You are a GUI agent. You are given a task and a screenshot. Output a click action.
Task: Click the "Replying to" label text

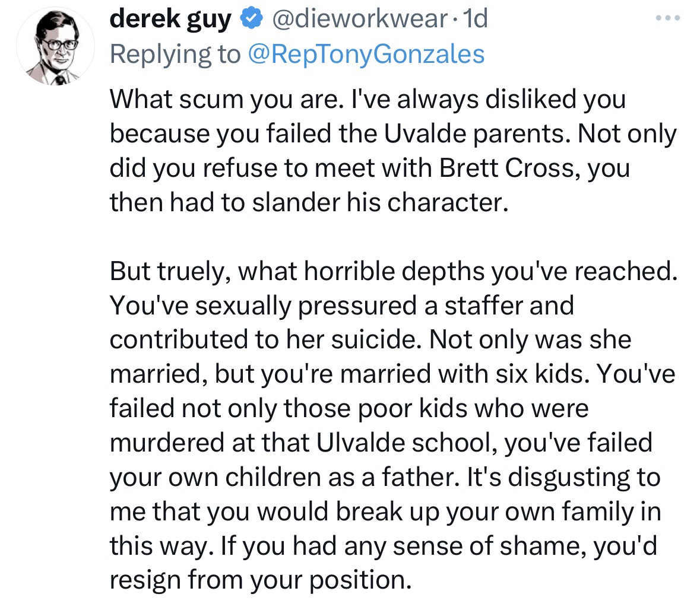point(175,55)
